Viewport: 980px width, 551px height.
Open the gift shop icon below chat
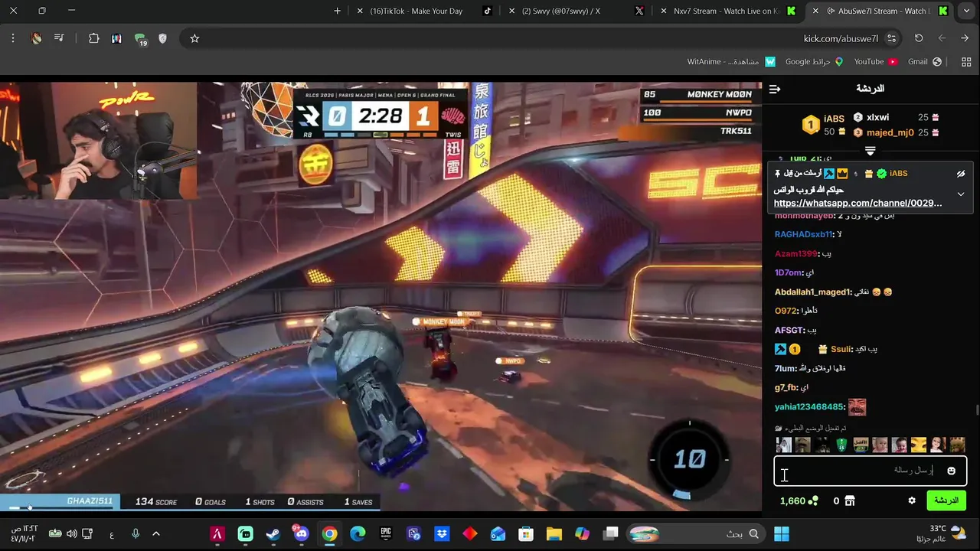point(849,500)
